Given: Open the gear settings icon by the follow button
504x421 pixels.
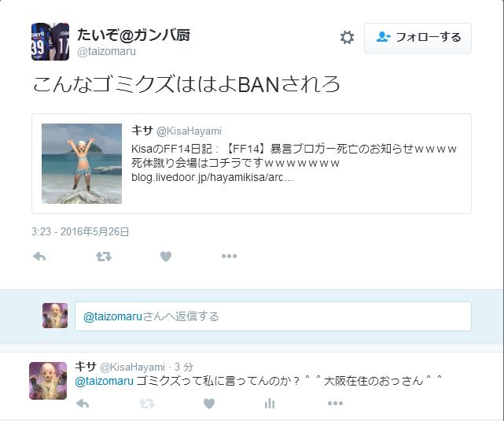Looking at the screenshot, I should click(348, 38).
